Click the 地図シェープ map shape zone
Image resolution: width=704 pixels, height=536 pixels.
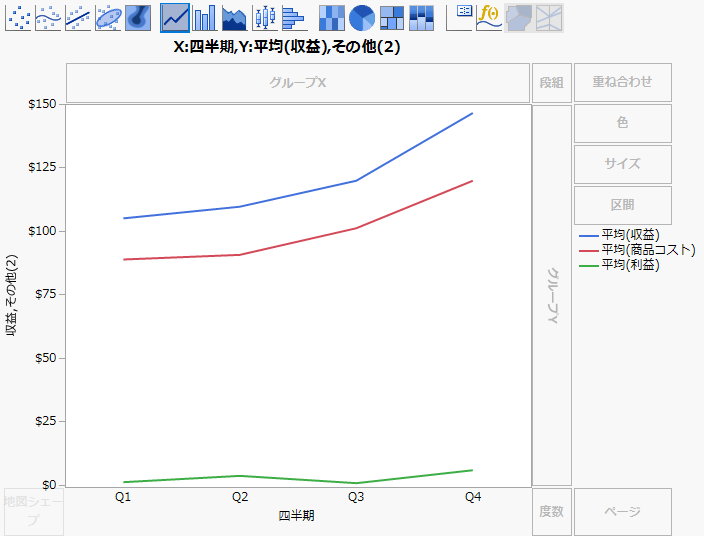point(34,511)
